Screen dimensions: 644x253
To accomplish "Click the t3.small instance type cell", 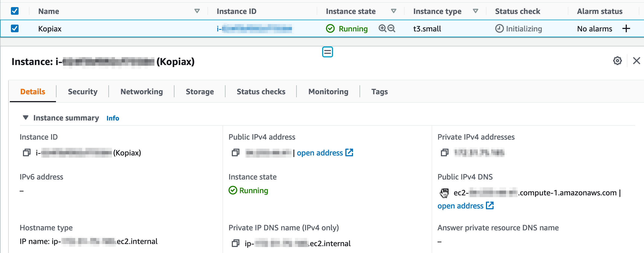I will [x=427, y=29].
